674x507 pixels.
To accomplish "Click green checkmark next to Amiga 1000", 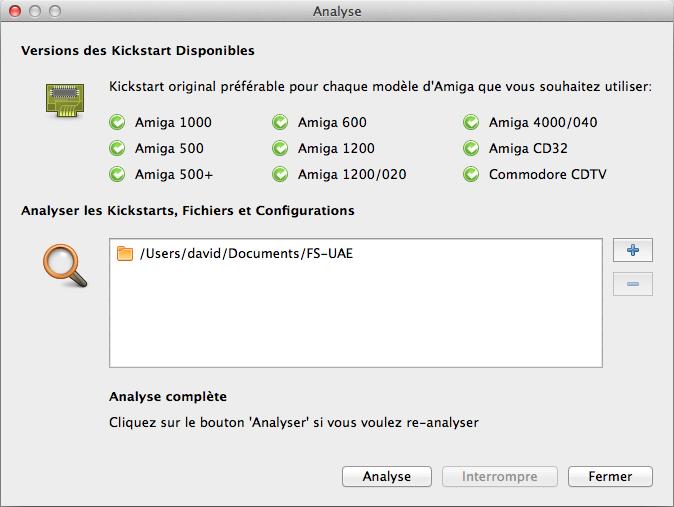I will [117, 123].
